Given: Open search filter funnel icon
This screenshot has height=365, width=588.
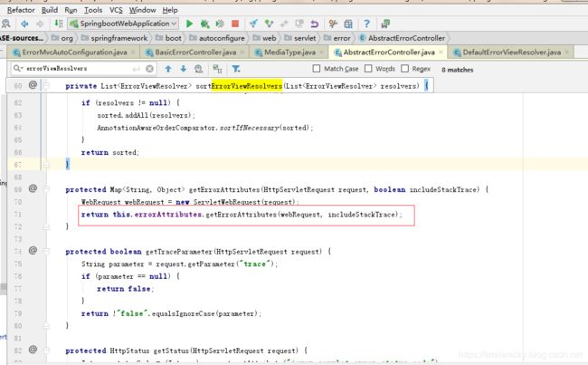Looking at the screenshot, I should [x=236, y=69].
